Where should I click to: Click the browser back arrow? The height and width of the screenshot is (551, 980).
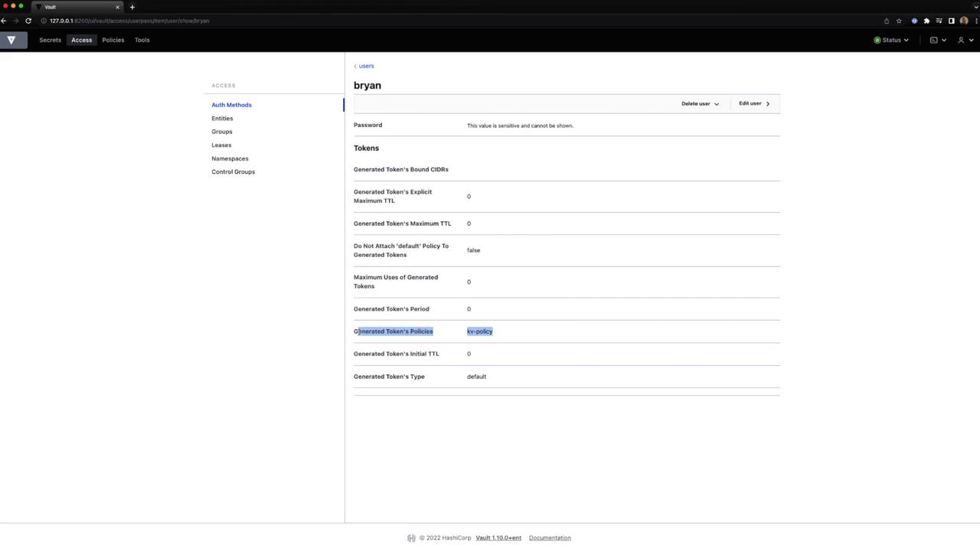click(4, 21)
